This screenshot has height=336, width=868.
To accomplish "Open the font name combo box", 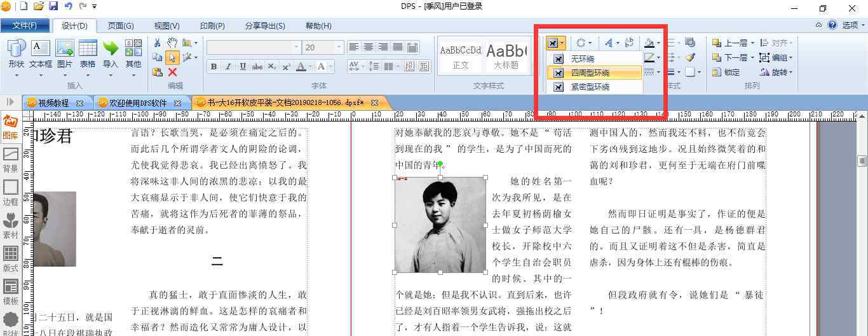I will (x=254, y=47).
